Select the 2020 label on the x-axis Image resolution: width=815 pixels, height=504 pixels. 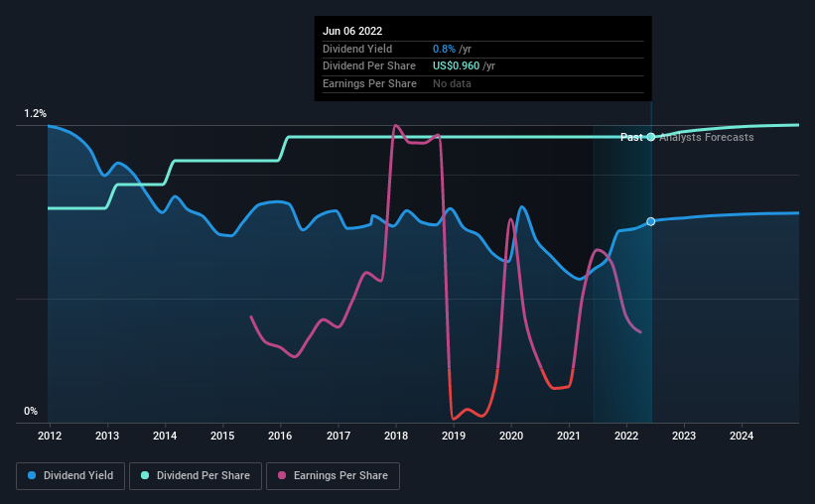pyautogui.click(x=511, y=436)
